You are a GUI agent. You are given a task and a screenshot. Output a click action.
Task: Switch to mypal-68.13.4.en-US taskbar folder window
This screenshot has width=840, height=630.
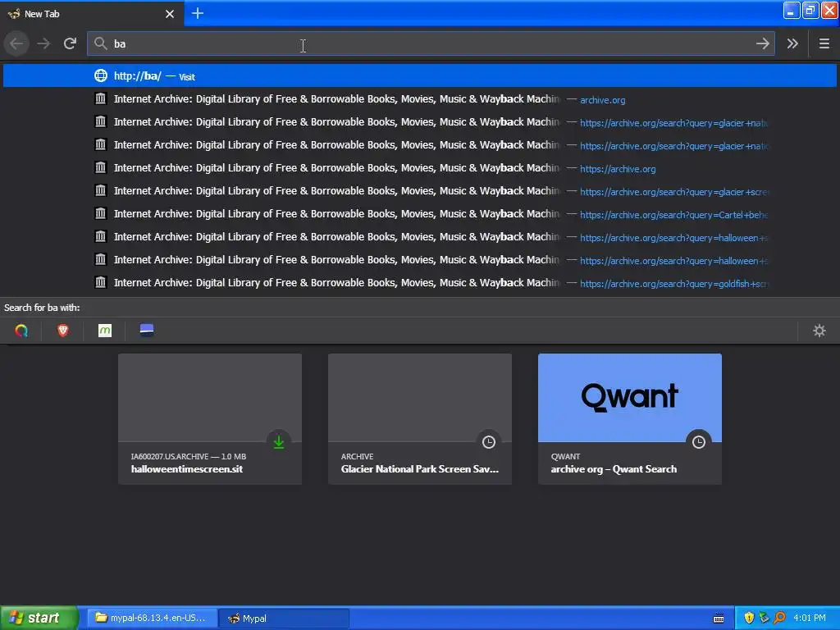[152, 619]
